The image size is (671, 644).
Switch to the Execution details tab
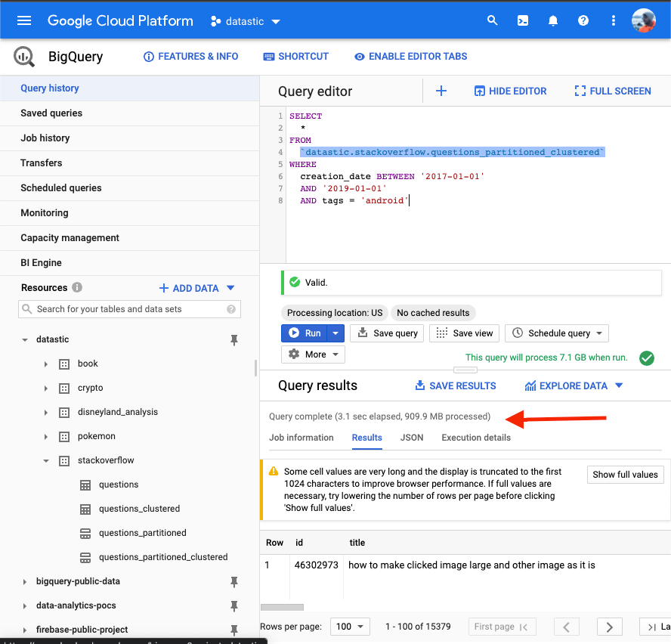[476, 438]
